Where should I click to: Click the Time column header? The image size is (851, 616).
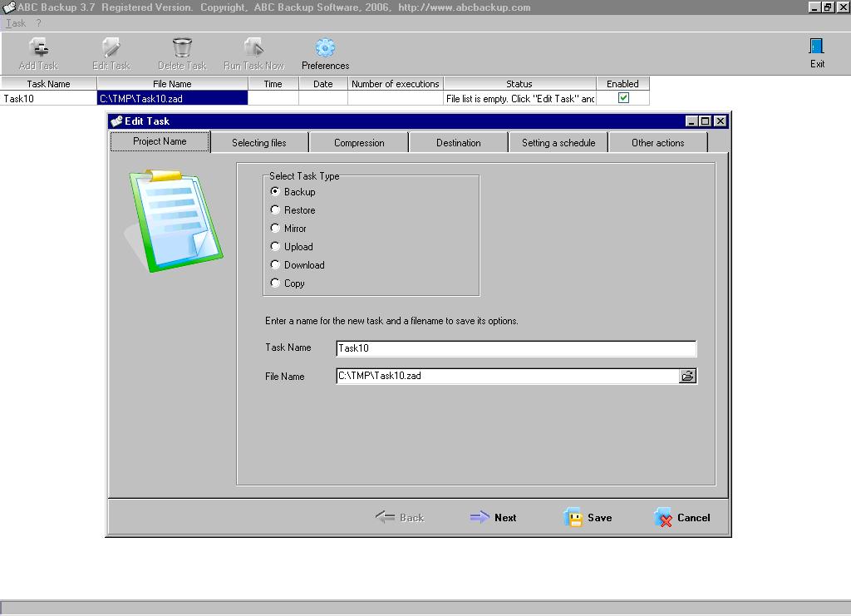[x=273, y=84]
